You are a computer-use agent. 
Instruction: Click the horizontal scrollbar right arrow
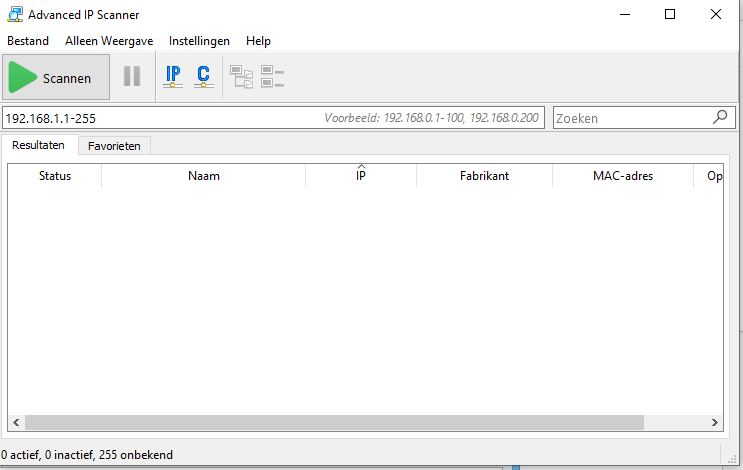tap(715, 423)
